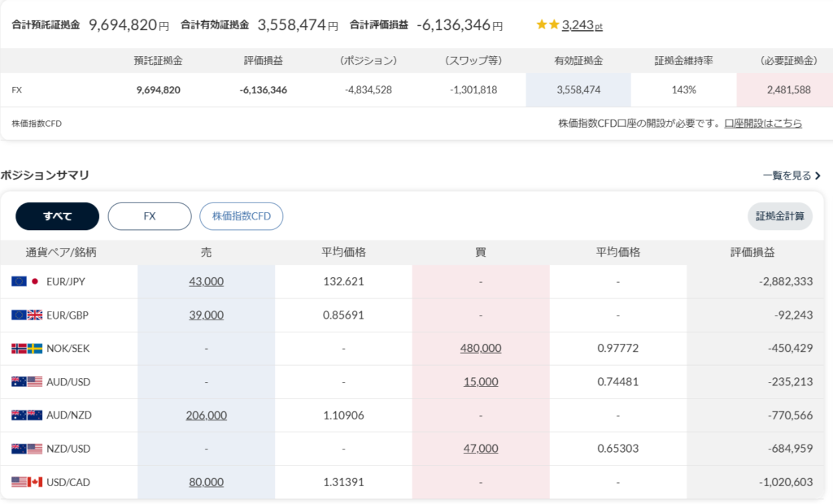Click the USD/CAD flag pair icon
Viewport: 833px width, 504px height.
coord(26,482)
